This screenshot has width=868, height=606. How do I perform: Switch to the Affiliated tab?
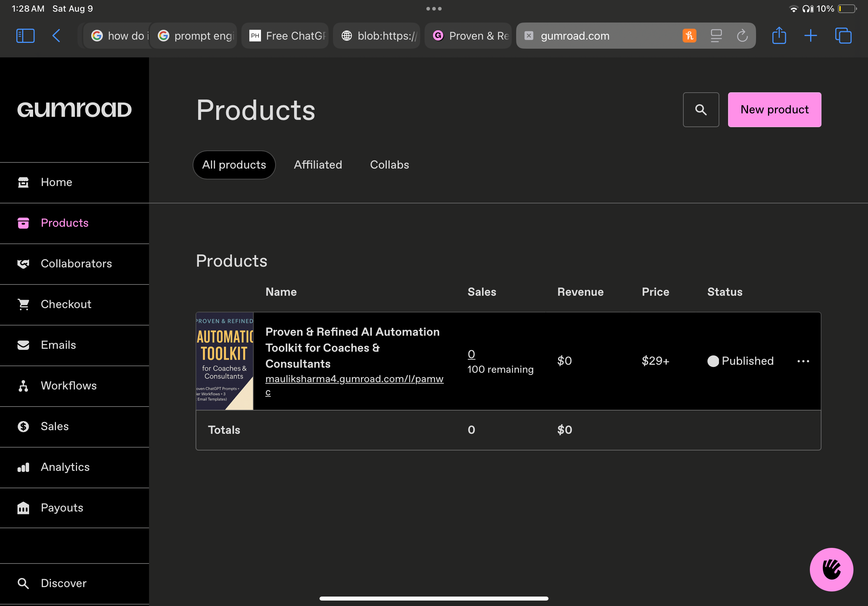coord(318,165)
